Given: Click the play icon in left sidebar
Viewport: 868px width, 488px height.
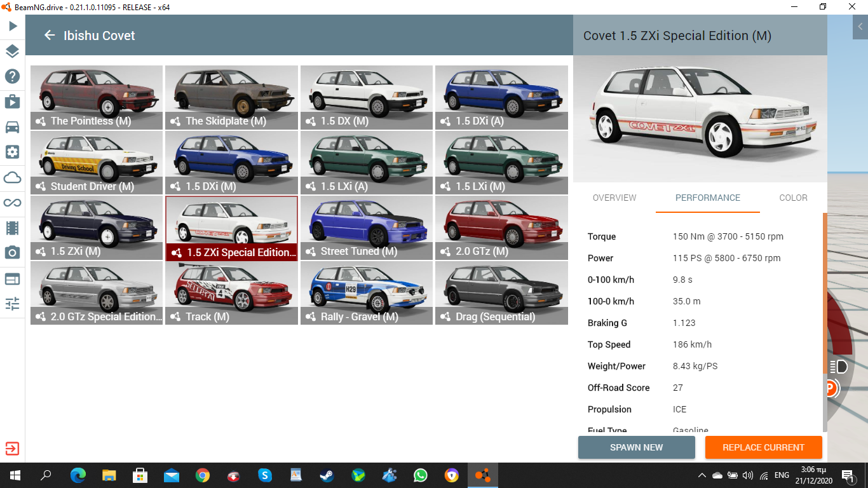Looking at the screenshot, I should [x=13, y=26].
